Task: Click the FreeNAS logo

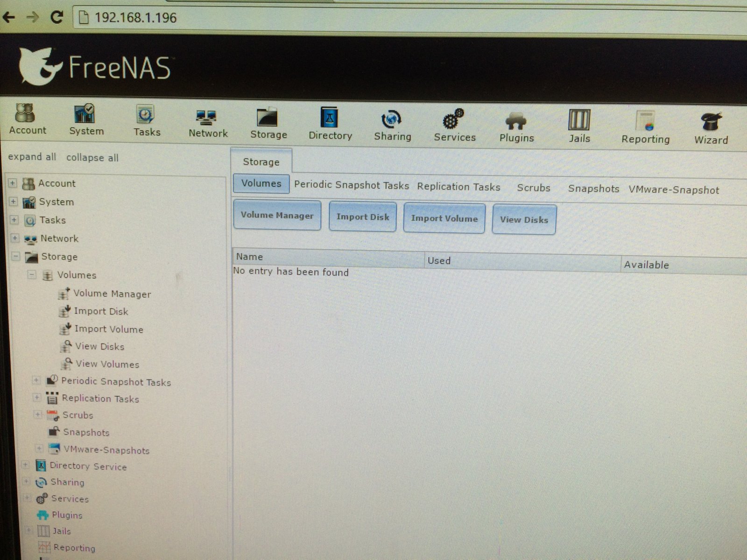Action: (95, 67)
